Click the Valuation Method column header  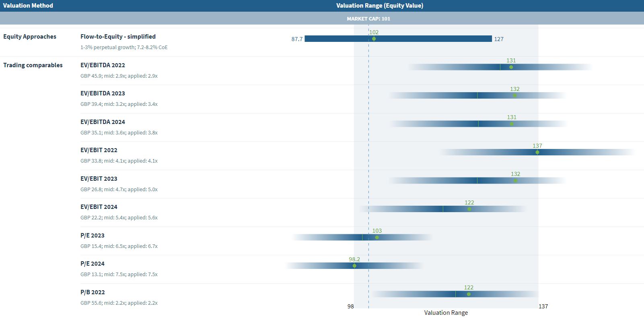[28, 6]
